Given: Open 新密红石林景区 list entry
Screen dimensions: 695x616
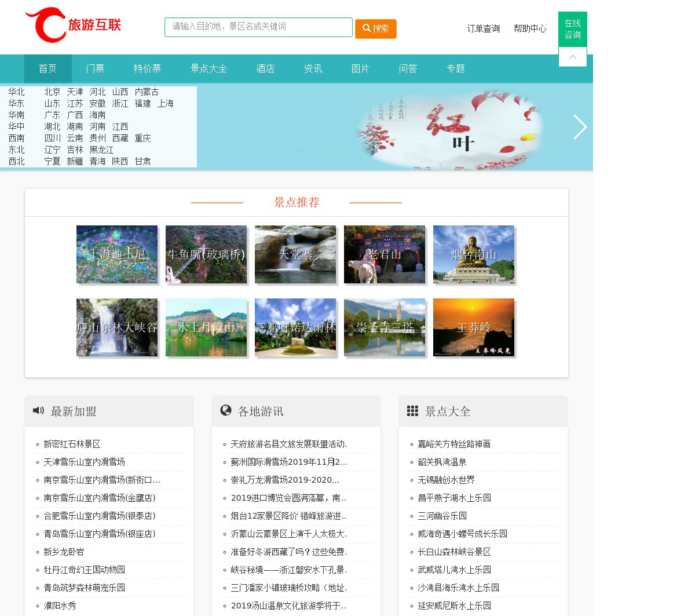Looking at the screenshot, I should point(72,444).
